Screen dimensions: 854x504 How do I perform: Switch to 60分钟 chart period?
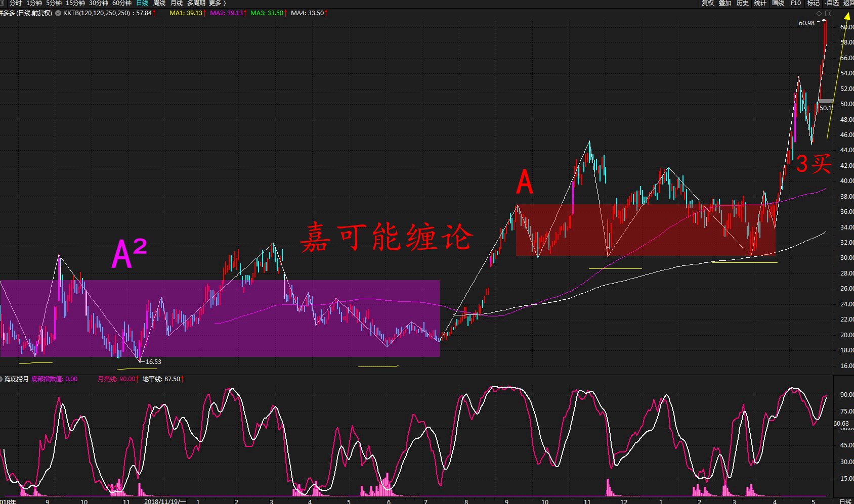[121, 3]
